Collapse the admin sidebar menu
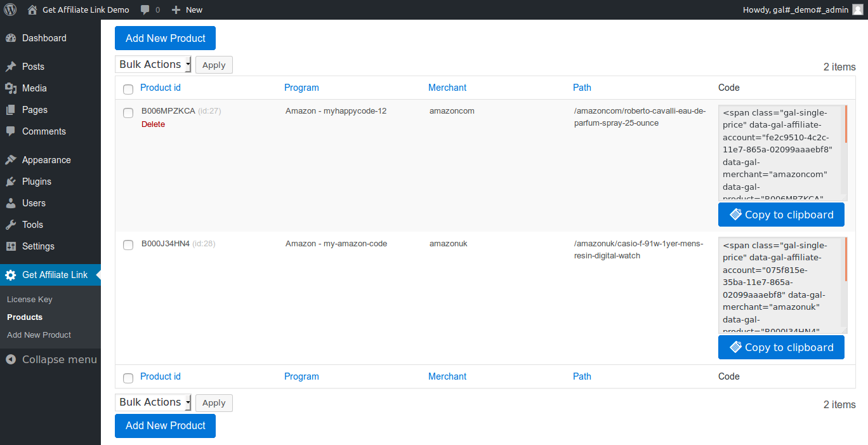Screen dimensions: 868x445 [x=50, y=359]
